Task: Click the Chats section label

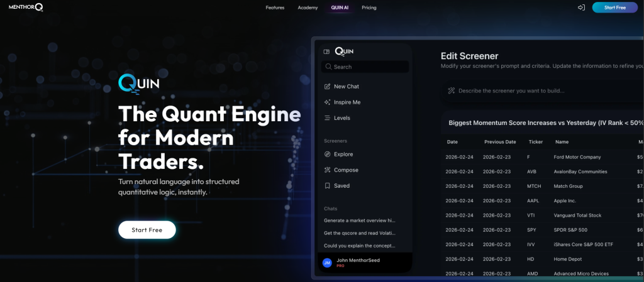Action: pos(330,209)
